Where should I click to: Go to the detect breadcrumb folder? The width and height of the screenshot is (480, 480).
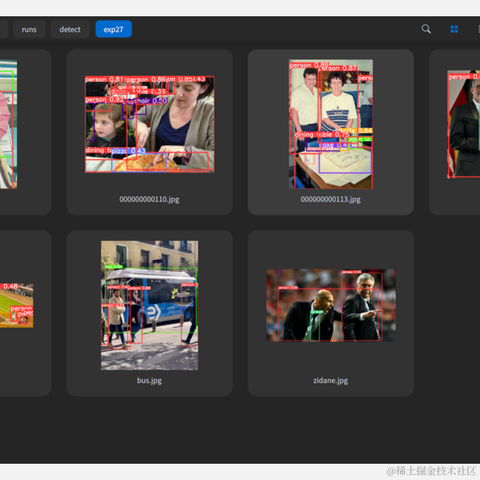(x=70, y=29)
